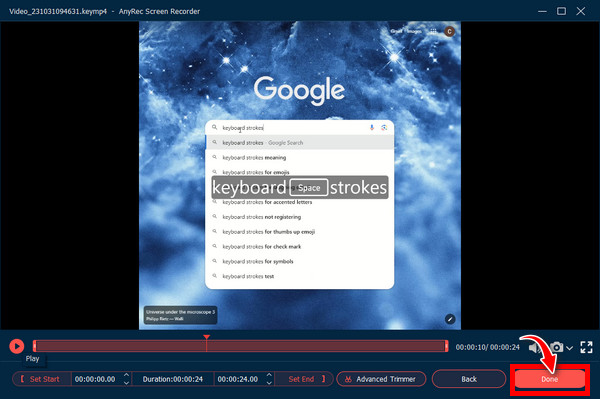The height and width of the screenshot is (399, 600).
Task: Increase the start time with up arrow
Action: pyautogui.click(x=127, y=375)
